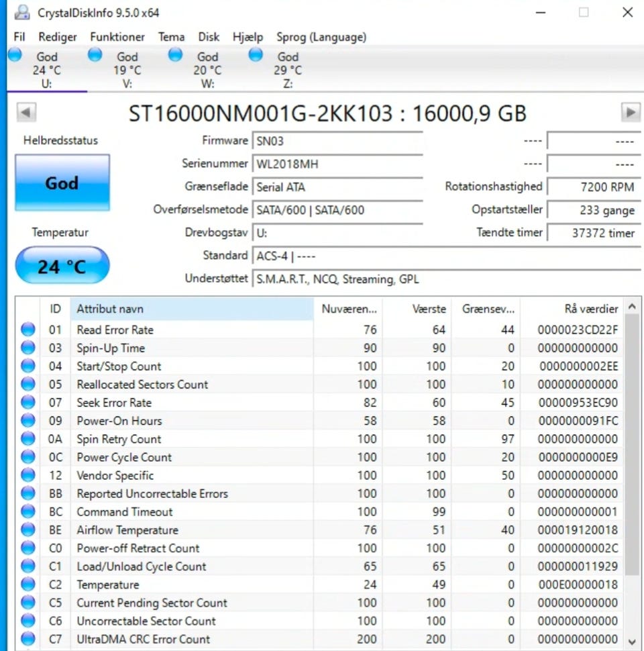The width and height of the screenshot is (644, 651).
Task: Click the CrystalDiskInfo app icon in title bar
Action: pyautogui.click(x=22, y=12)
